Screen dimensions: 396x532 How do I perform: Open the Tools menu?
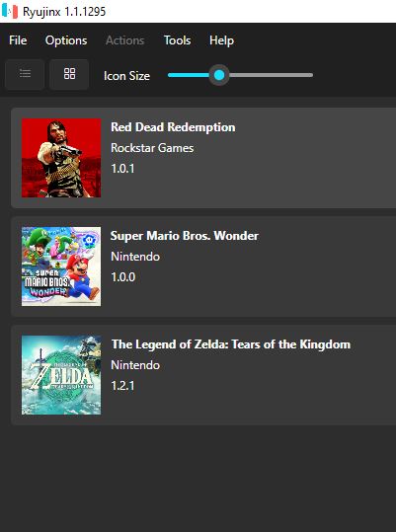[x=177, y=40]
